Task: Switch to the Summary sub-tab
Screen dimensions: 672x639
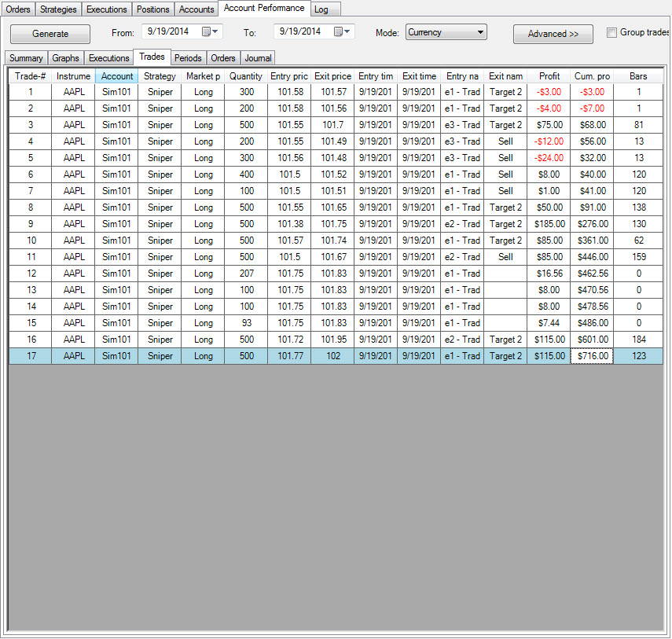Action: pyautogui.click(x=26, y=58)
